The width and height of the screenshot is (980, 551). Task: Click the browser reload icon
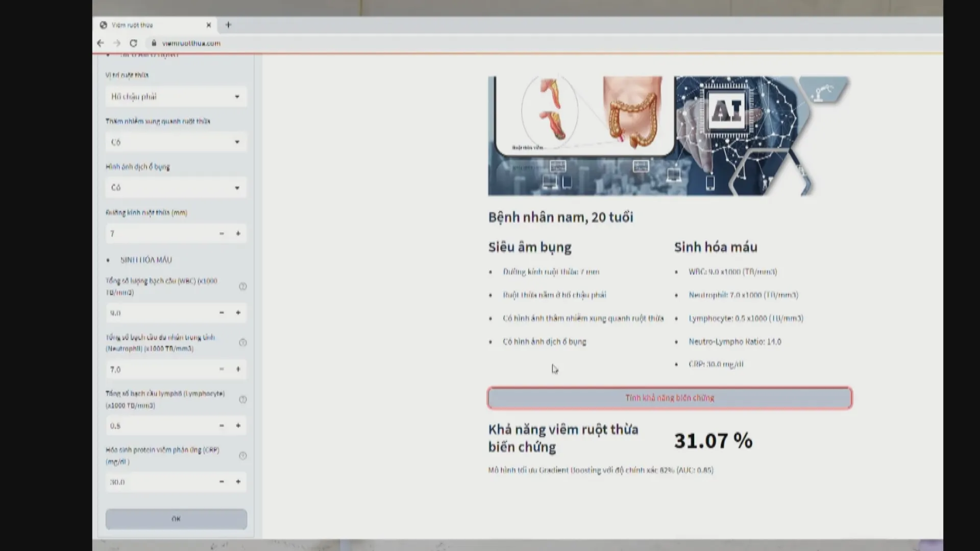click(x=133, y=43)
